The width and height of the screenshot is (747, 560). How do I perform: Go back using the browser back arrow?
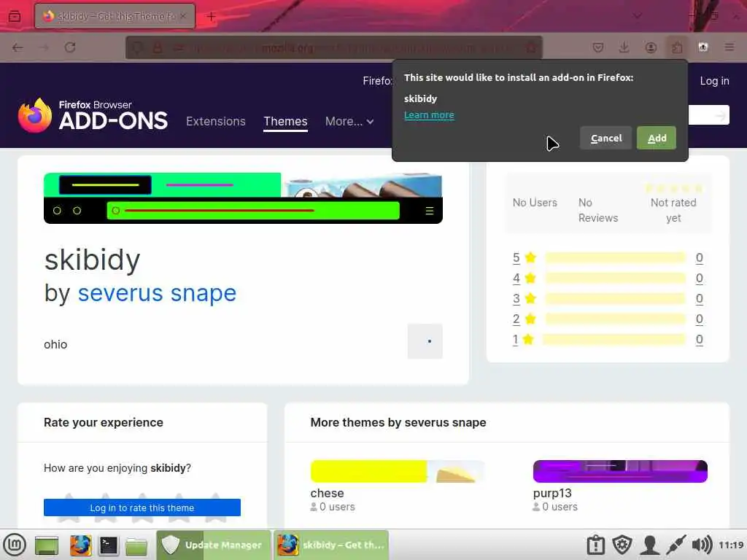18,47
